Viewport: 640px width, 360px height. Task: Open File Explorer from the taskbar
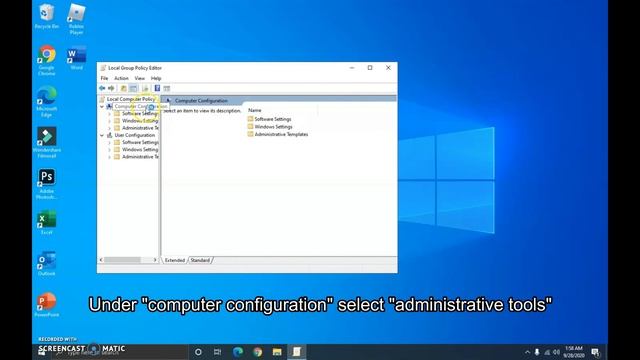[277, 352]
